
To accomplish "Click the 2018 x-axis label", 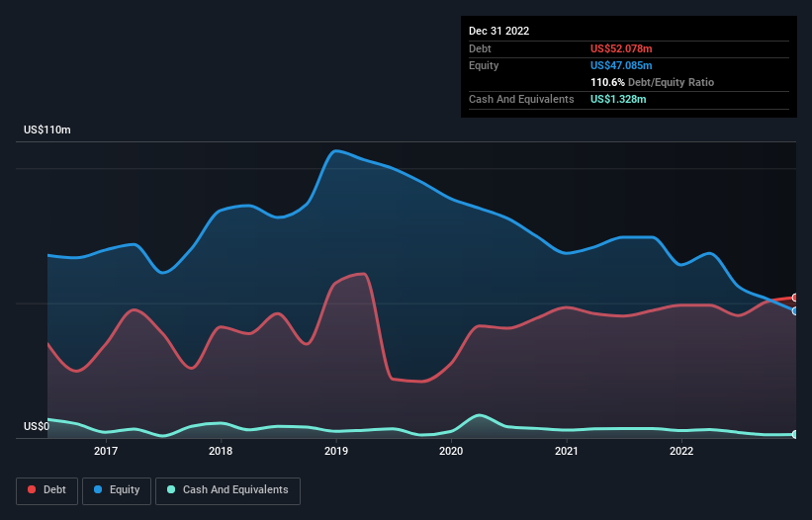I will [221, 451].
